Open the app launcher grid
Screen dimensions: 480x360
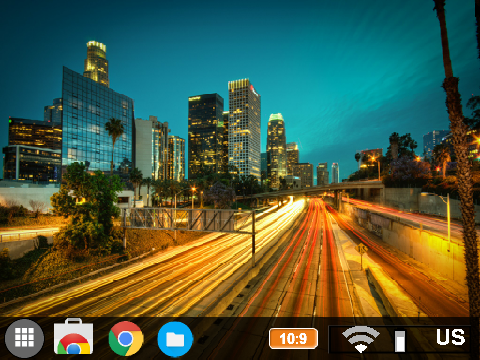[24, 338]
